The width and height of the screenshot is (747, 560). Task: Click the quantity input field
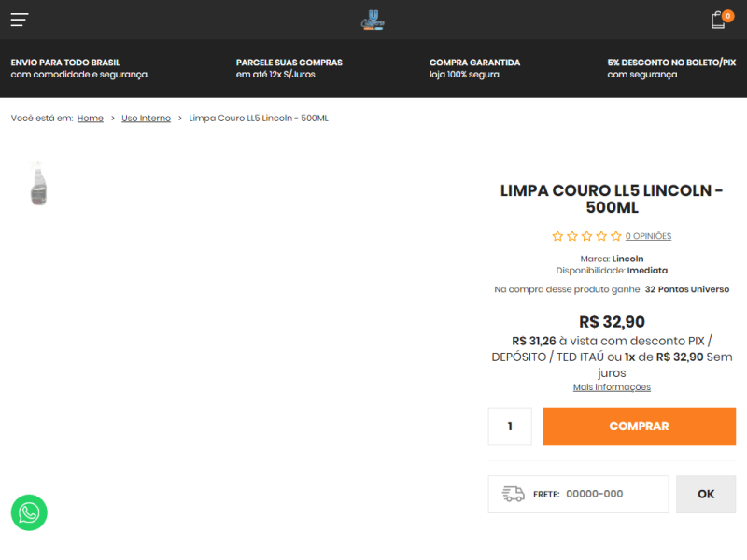510,427
